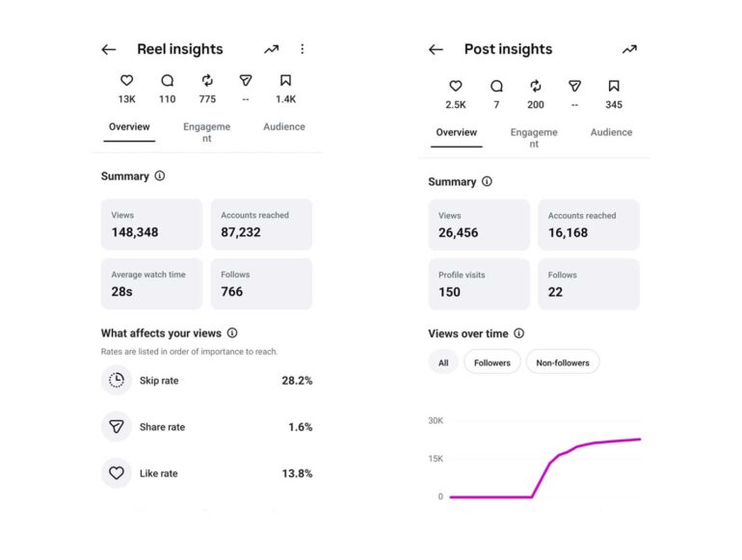Viewport: 742px width, 560px height.
Task: Tap the trending arrow icon in Post insights
Action: 629,49
